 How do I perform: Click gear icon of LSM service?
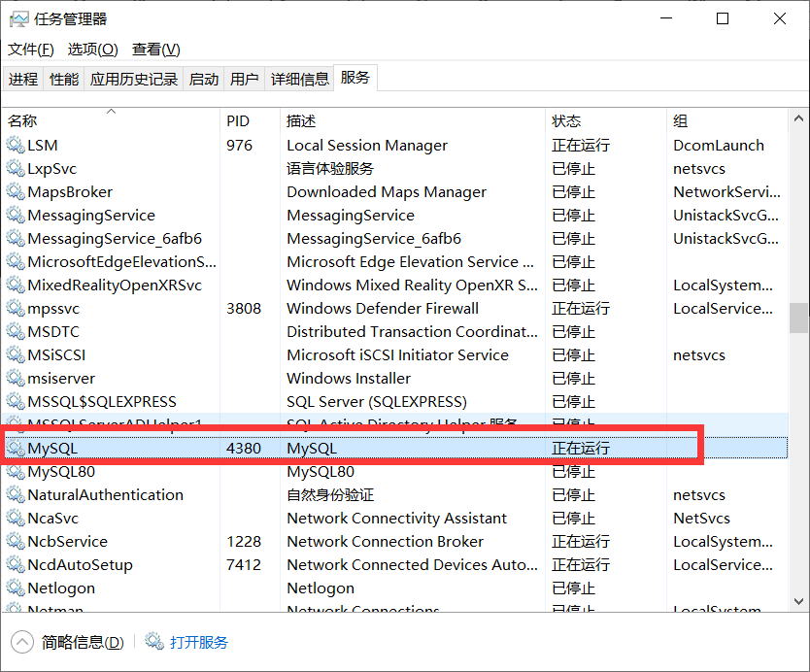click(16, 145)
